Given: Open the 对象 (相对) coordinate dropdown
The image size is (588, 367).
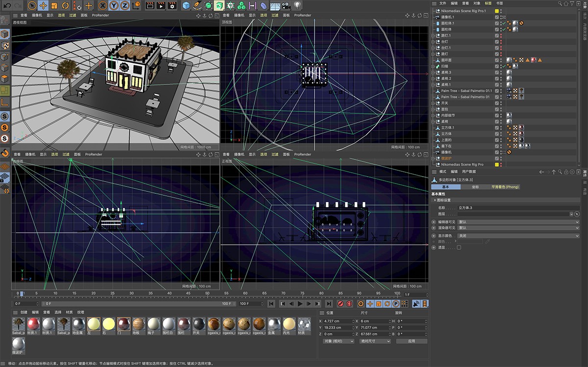Looking at the screenshot, I should [339, 341].
